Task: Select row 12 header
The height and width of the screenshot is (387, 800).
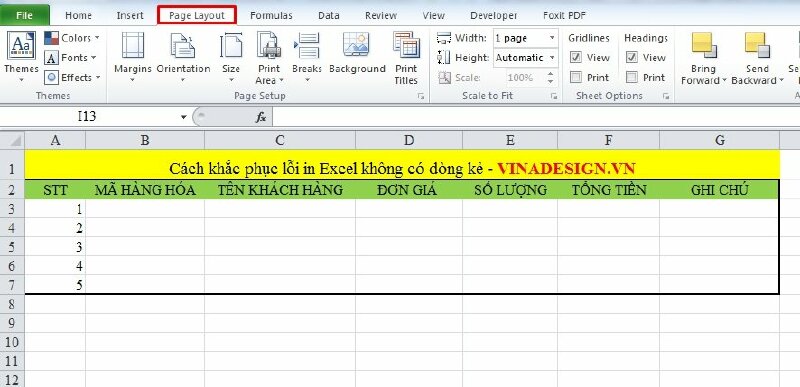Action: [12, 379]
